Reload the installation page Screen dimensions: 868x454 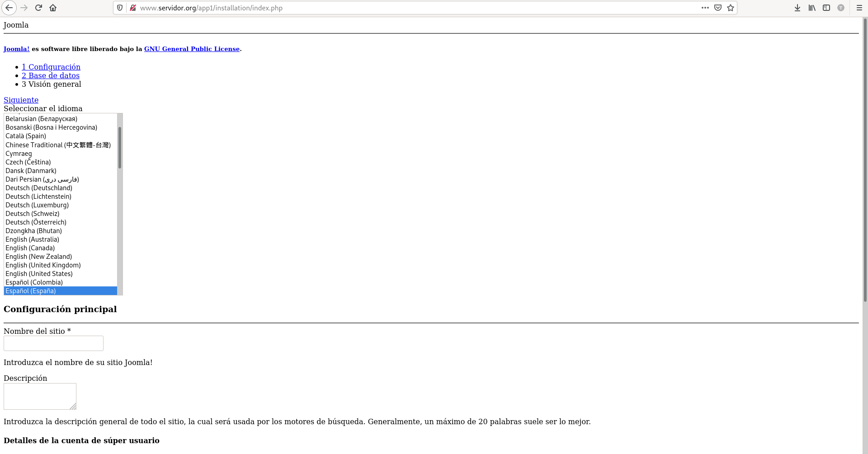point(39,8)
